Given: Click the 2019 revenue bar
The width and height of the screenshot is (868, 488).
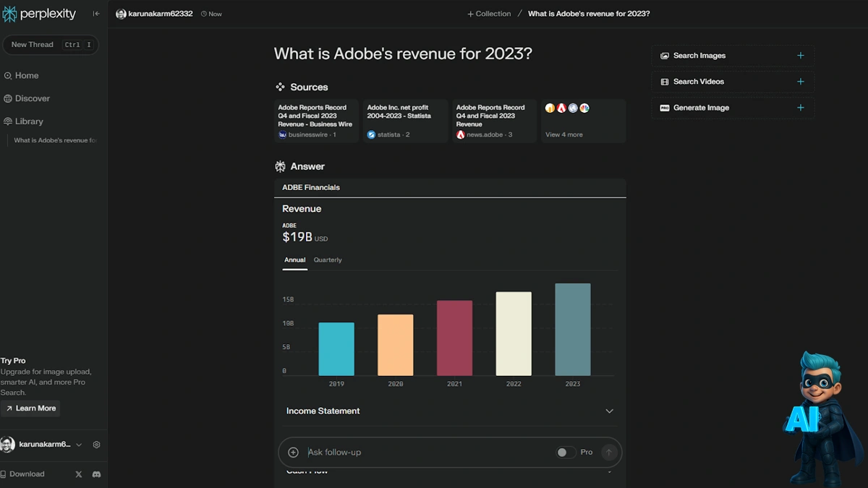Looking at the screenshot, I should tap(336, 349).
